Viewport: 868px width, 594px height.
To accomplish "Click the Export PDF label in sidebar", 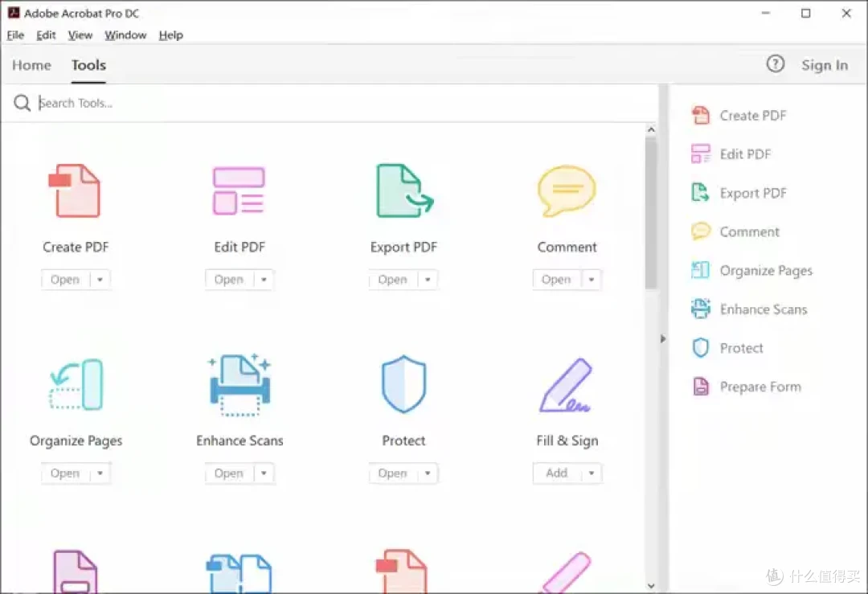I will [753, 193].
